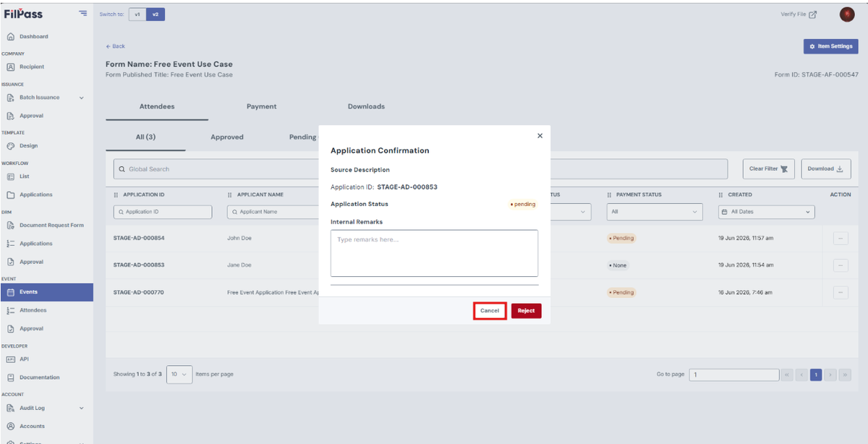Switch to the Downloads tab
Screen dimensions: 868x444
pos(366,106)
